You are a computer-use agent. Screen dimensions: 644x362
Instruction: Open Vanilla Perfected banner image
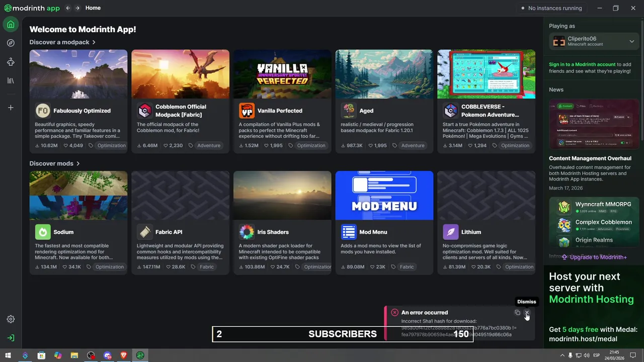pos(282,74)
